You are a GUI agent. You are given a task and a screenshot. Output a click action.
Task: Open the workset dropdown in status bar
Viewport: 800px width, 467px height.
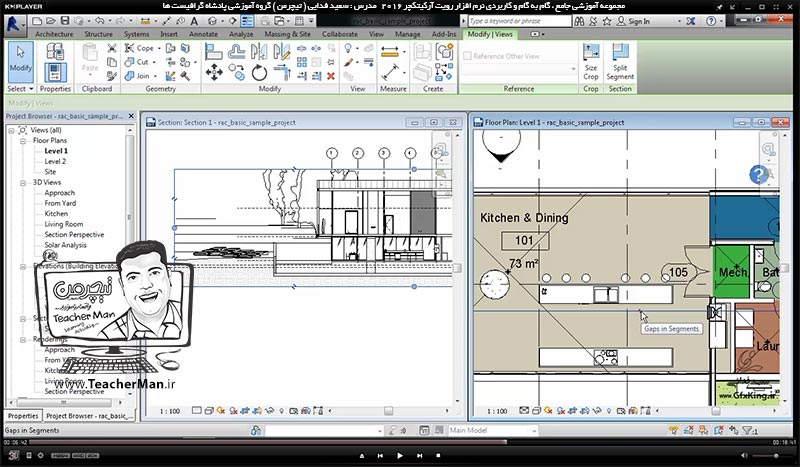[x=323, y=430]
